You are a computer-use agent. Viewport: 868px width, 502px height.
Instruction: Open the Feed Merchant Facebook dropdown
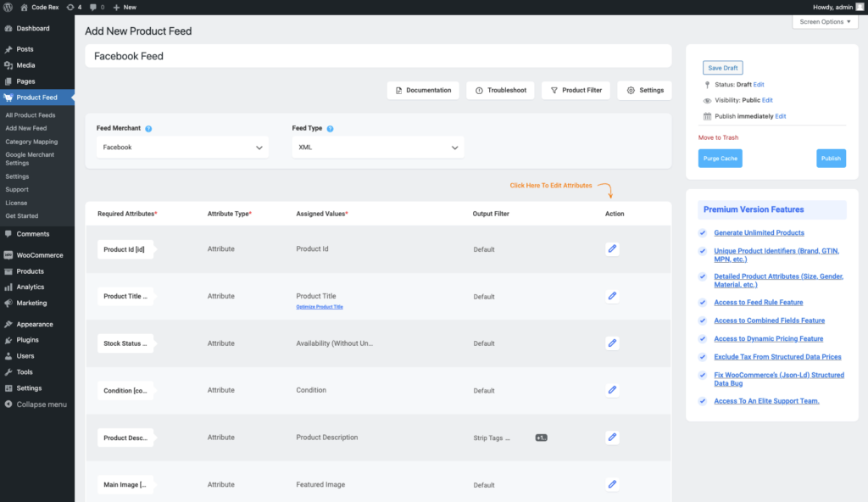[182, 148]
